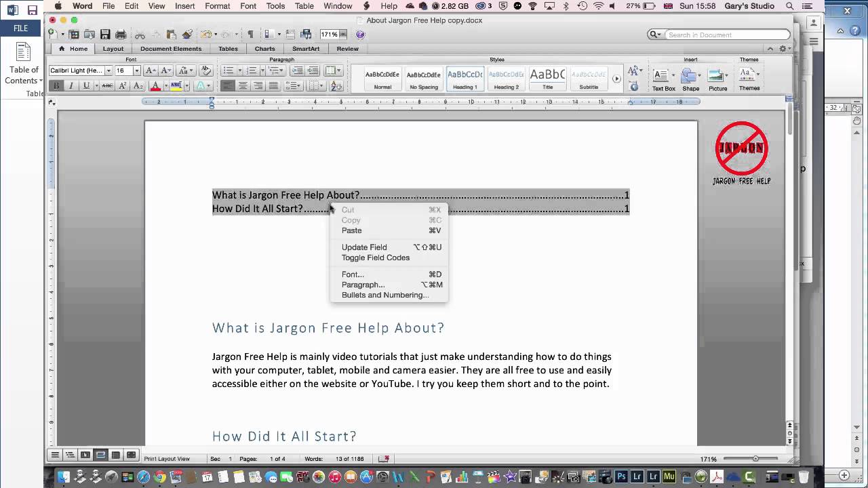Apply subscript formatting

[x=138, y=86]
